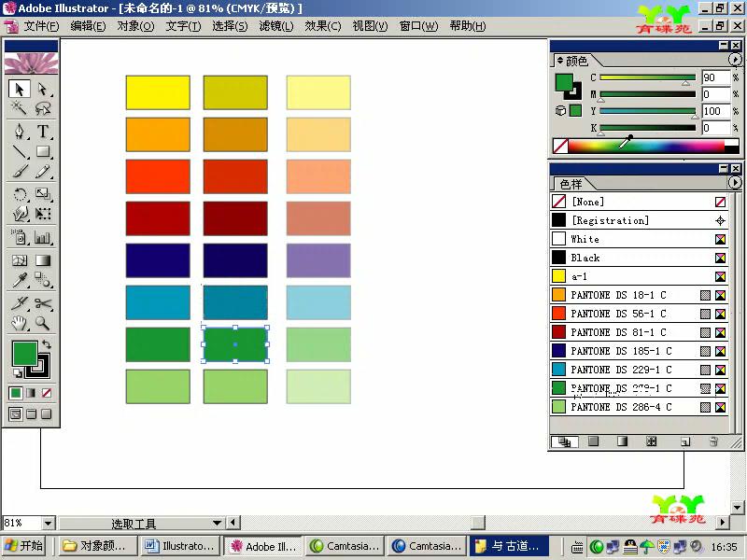
Task: Click the lavender purple rectangle on the canvas
Action: click(318, 260)
